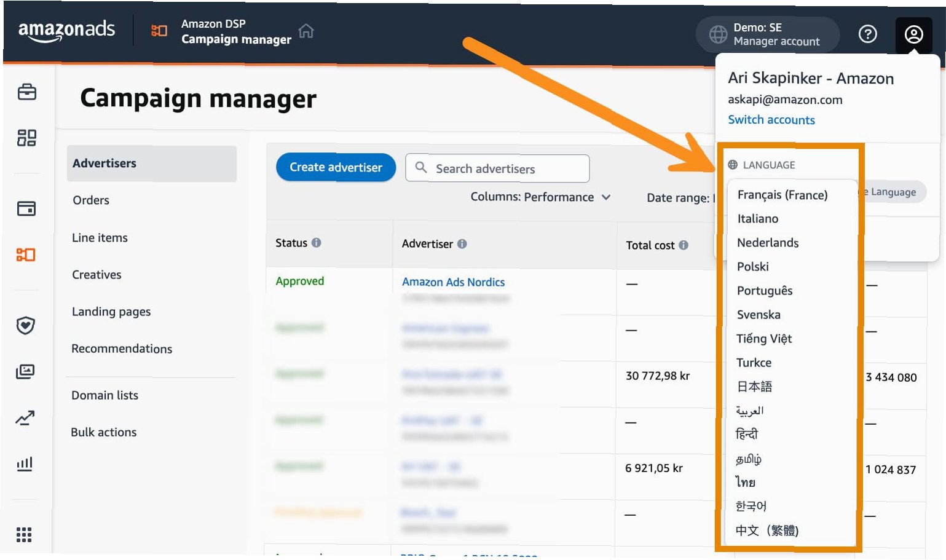946x560 pixels.
Task: Click the Amazon Ads logo
Action: 66,30
